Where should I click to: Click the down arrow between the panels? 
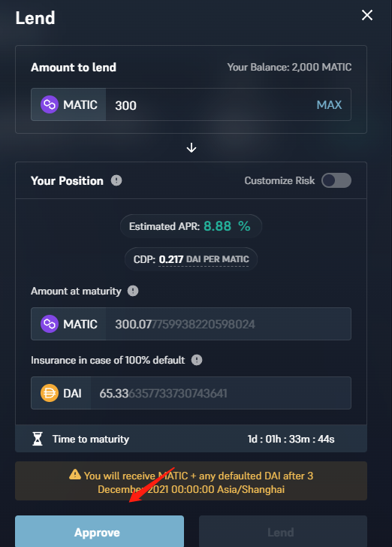tap(191, 148)
